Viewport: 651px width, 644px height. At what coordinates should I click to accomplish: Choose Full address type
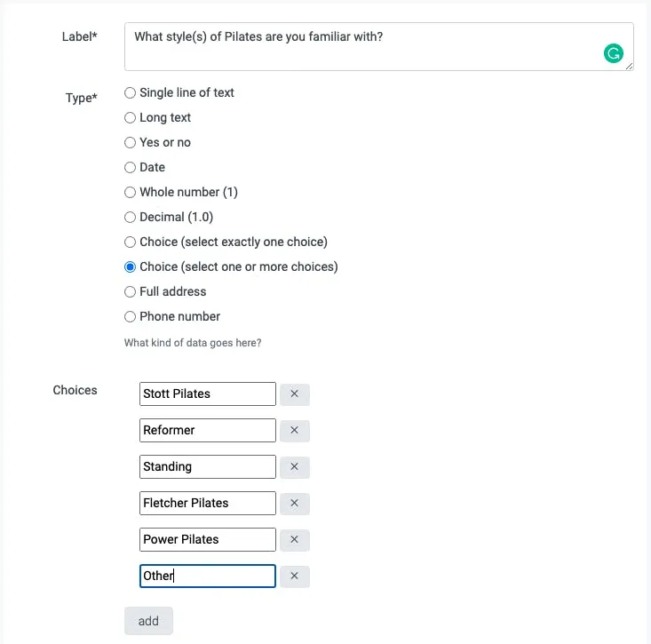click(x=130, y=292)
